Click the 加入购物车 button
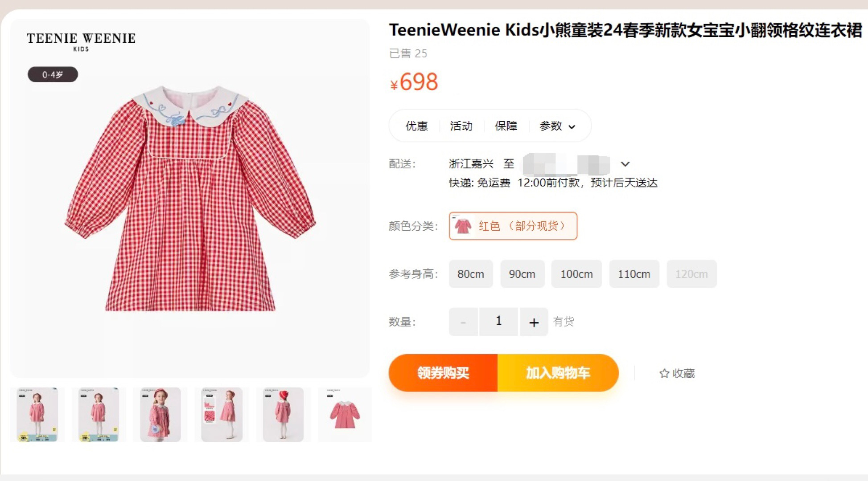The width and height of the screenshot is (868, 481). [x=558, y=373]
